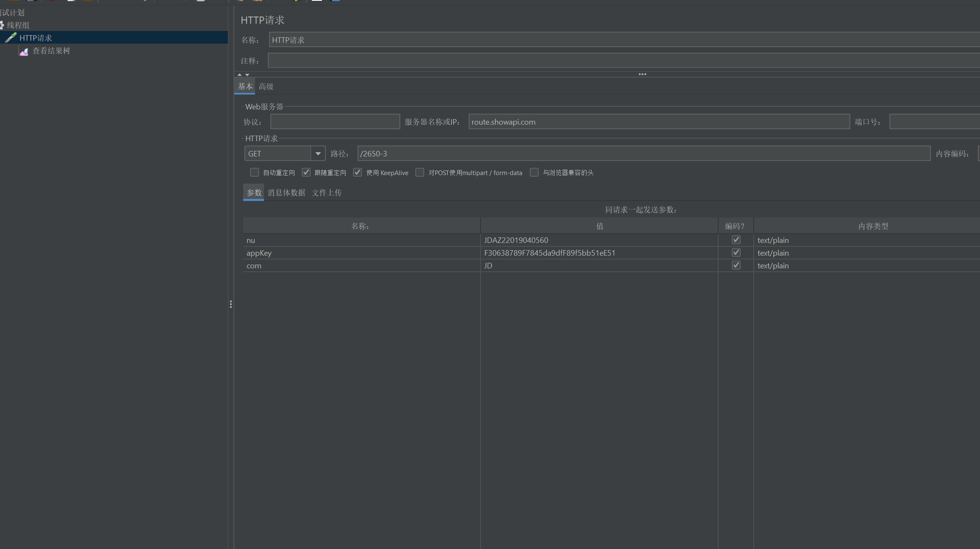Click the HTTP请求 pipette sampler icon
Screen dimensions: 980x549
coord(11,38)
